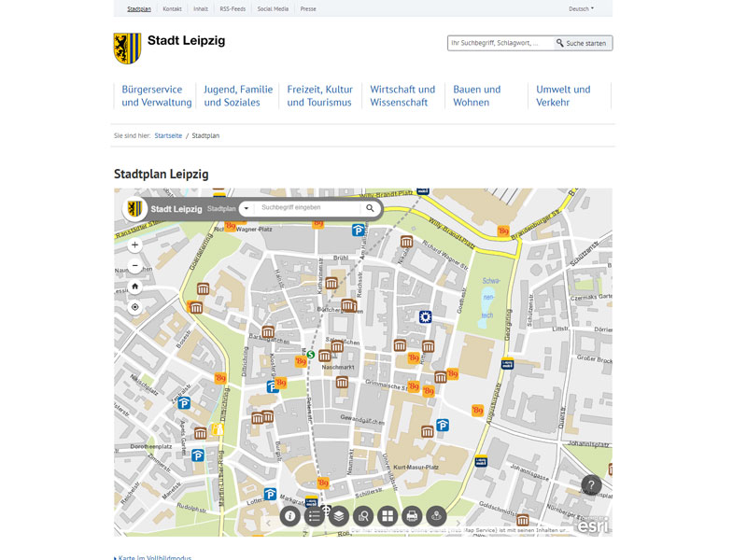Open the basemap gallery grid icon
The height and width of the screenshot is (560, 747).
point(389,516)
